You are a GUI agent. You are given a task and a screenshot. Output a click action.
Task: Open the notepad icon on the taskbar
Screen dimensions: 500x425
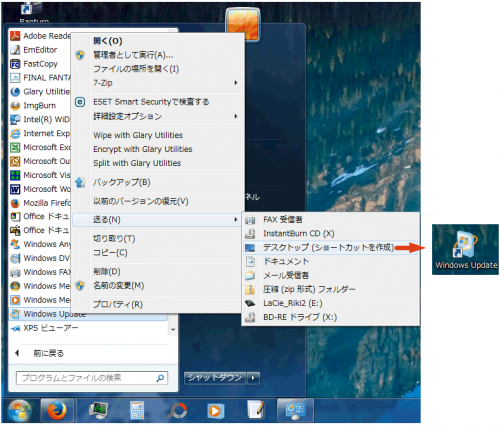(256, 410)
